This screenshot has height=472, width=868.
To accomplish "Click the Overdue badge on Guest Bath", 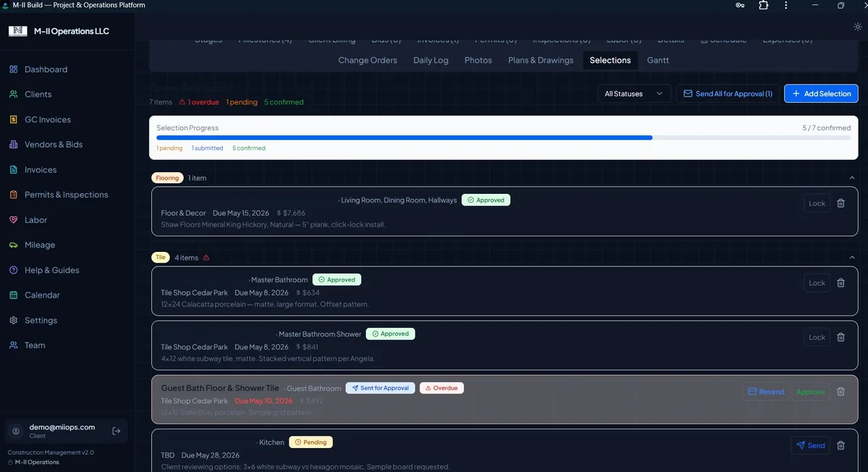I will click(442, 388).
